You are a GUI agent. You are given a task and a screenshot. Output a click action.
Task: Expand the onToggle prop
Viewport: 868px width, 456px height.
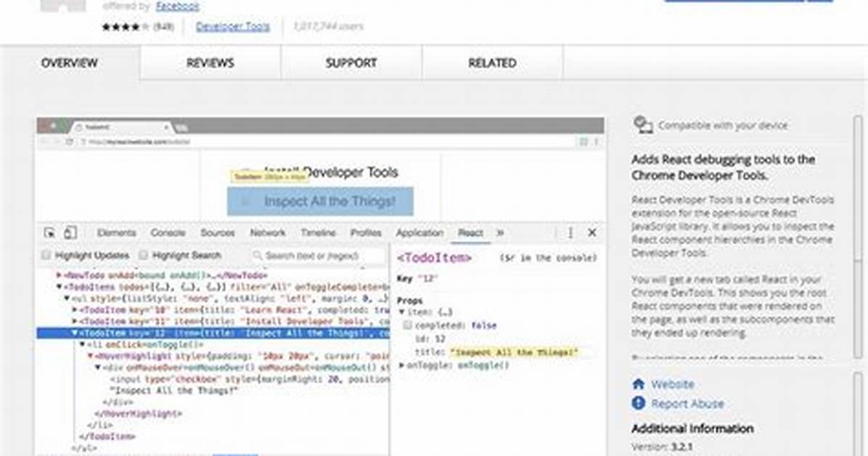tap(402, 365)
